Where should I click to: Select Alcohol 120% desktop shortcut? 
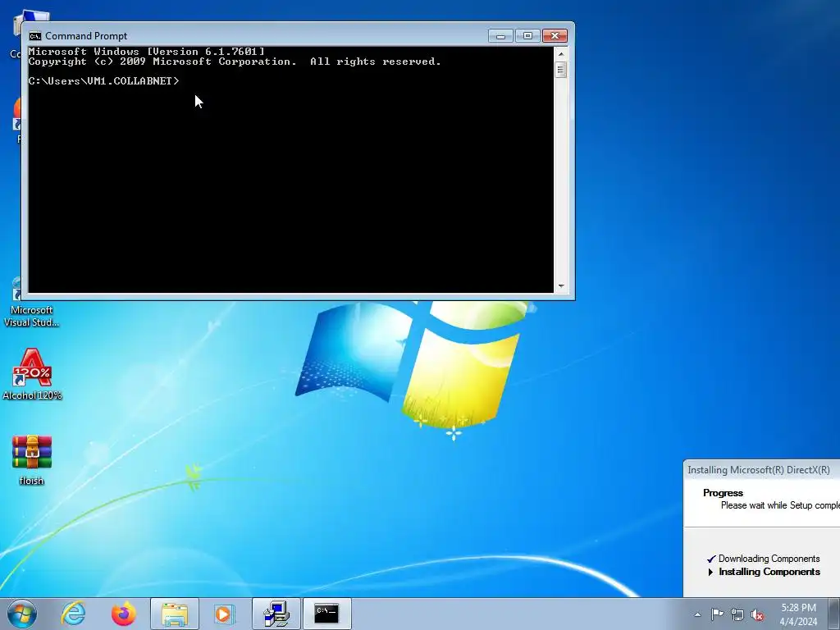point(32,374)
